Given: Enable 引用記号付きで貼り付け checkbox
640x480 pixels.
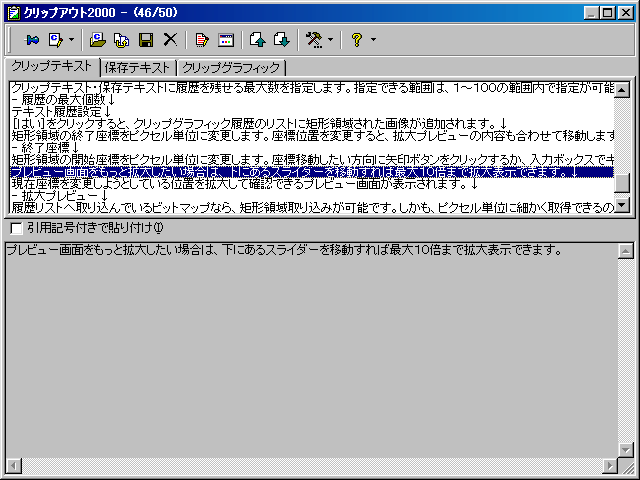Looking at the screenshot, I should 16,228.
